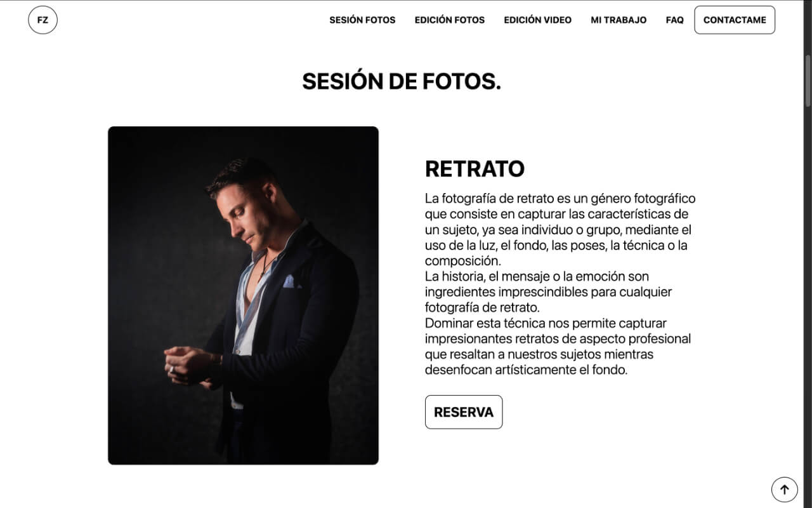Click the scrollbar track below the thumb
812x508 pixels.
pos(808,305)
